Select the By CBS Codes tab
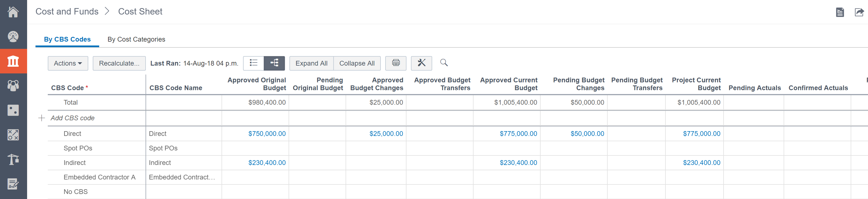This screenshot has width=868, height=199. pyautogui.click(x=67, y=39)
